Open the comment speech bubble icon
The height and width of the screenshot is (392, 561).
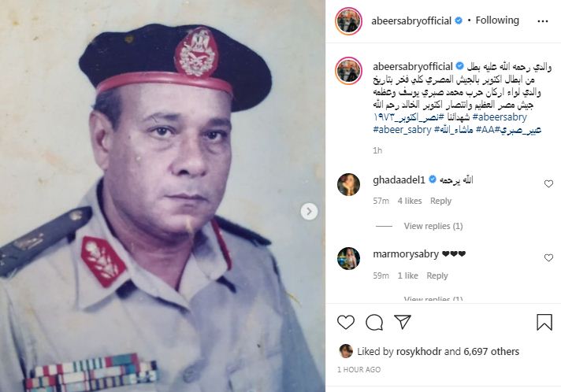pyautogui.click(x=374, y=322)
